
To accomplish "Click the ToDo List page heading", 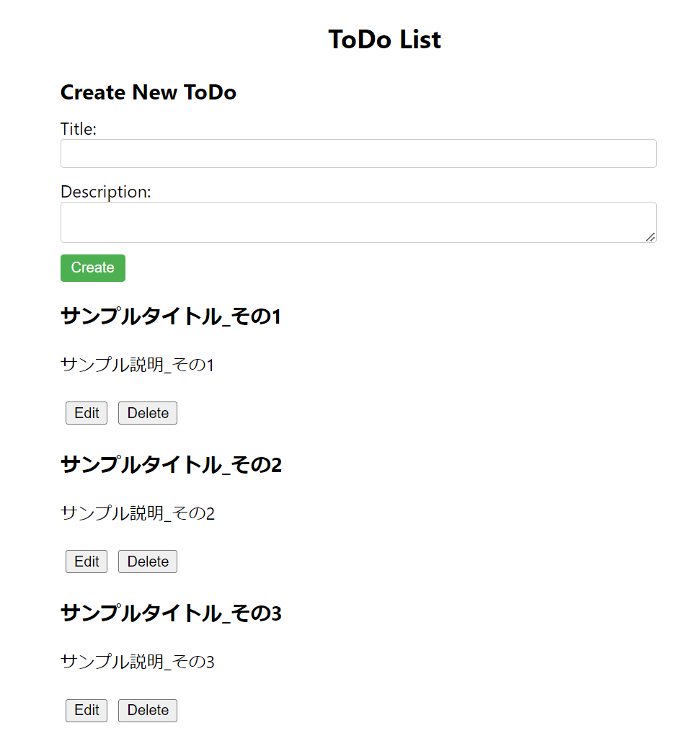I will tap(385, 39).
